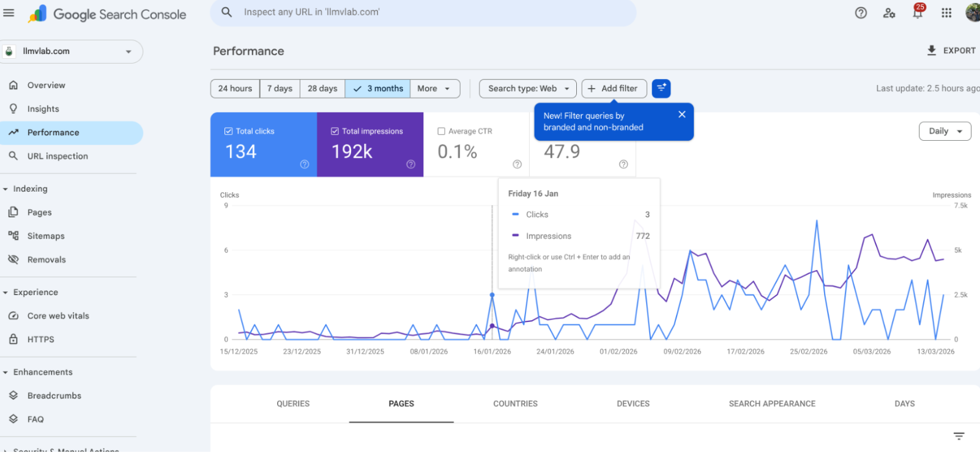Open the Daily granularity dropdown
The image size is (980, 453).
[945, 131]
